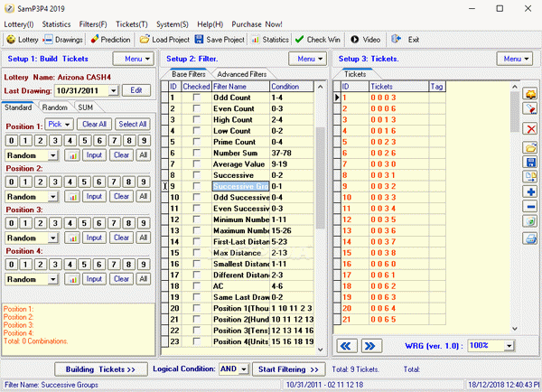Click the Edit button for Last Drawing
This screenshot has width=542, height=392.
136,90
